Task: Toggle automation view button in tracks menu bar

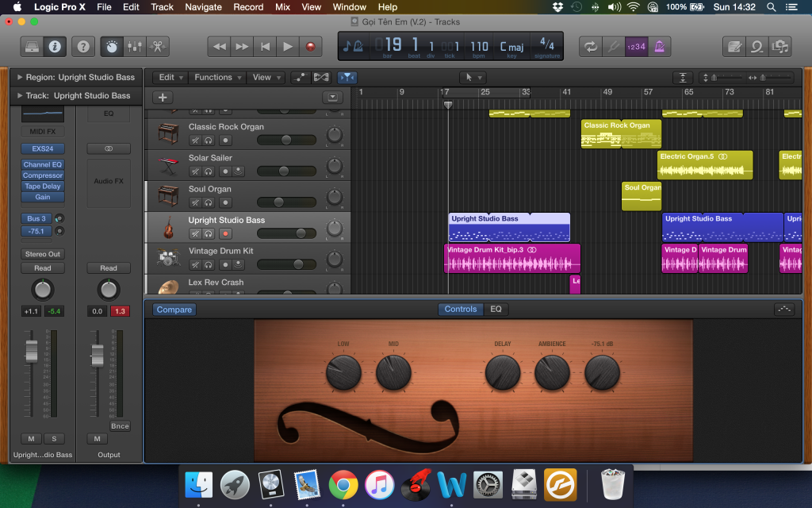Action: pos(301,77)
